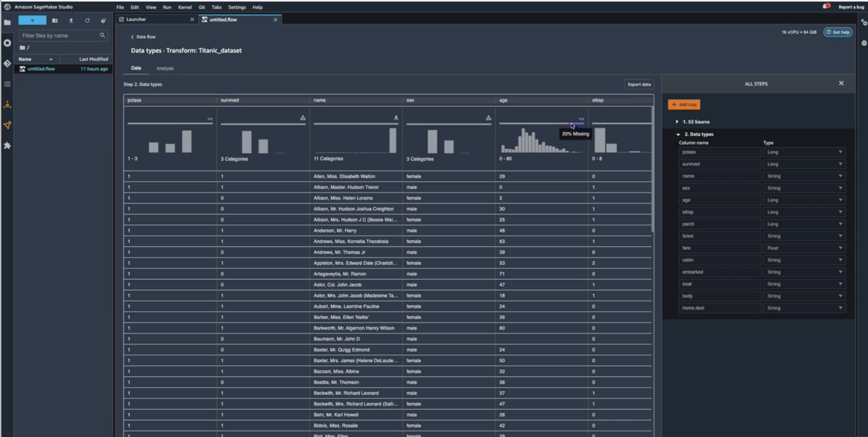Click the survived column name field

pos(720,164)
